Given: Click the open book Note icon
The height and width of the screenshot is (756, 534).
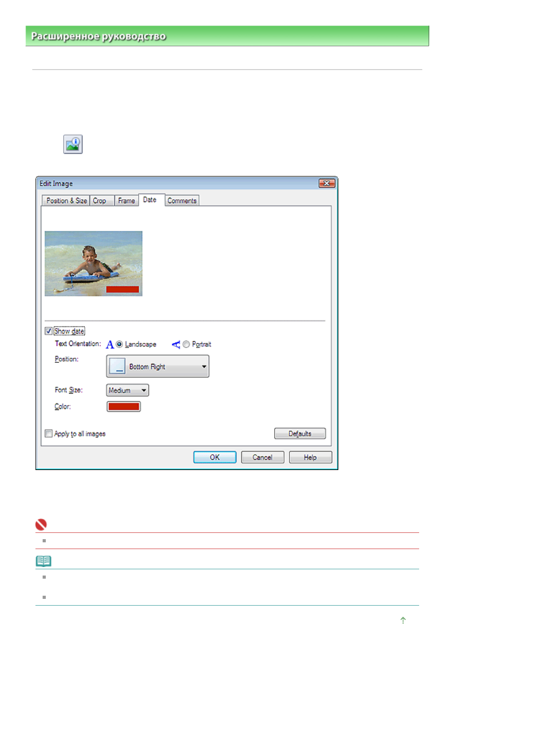Looking at the screenshot, I should coord(44,561).
